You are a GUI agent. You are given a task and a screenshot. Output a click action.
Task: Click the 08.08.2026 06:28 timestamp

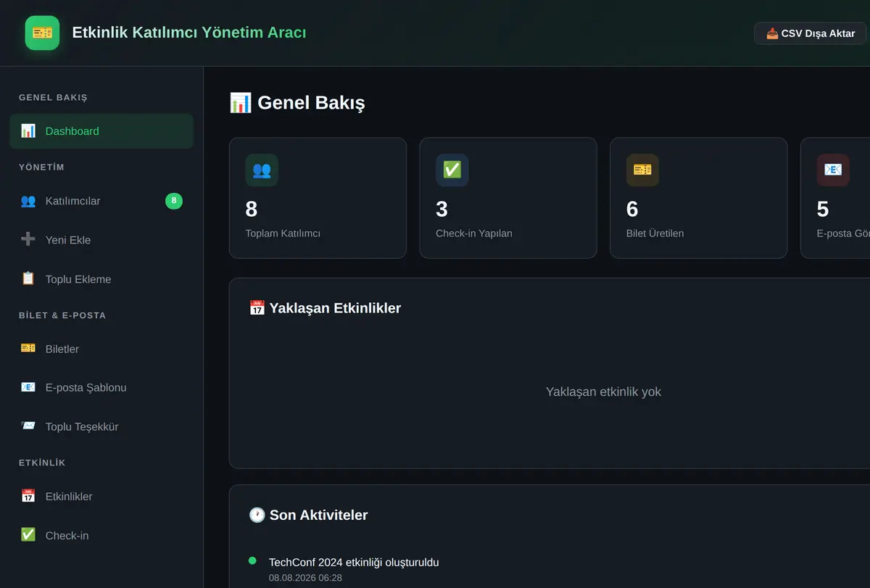click(305, 578)
